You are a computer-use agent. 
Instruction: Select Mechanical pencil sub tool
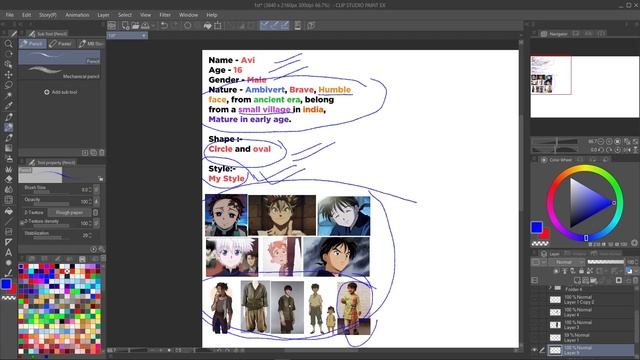coord(59,72)
